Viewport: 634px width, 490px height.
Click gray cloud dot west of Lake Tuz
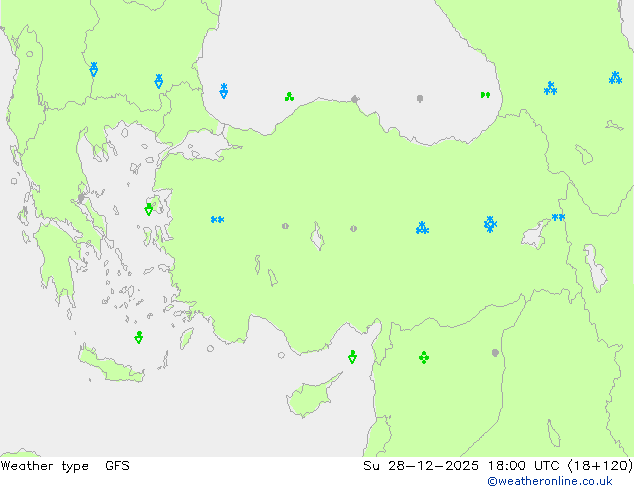[x=285, y=226]
